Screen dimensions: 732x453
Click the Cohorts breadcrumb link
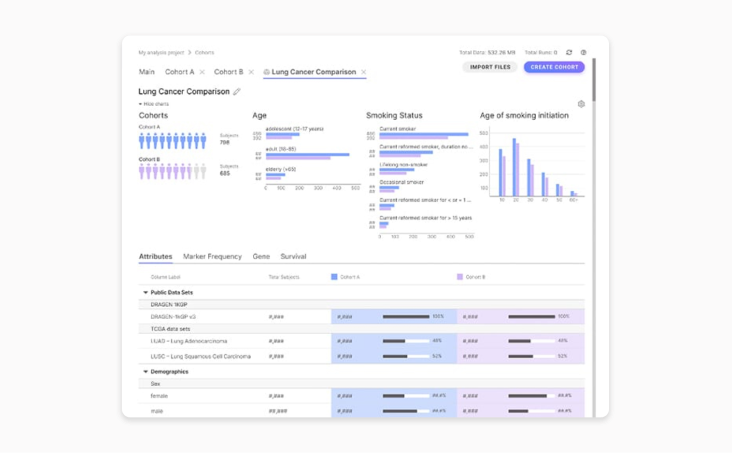coord(204,52)
